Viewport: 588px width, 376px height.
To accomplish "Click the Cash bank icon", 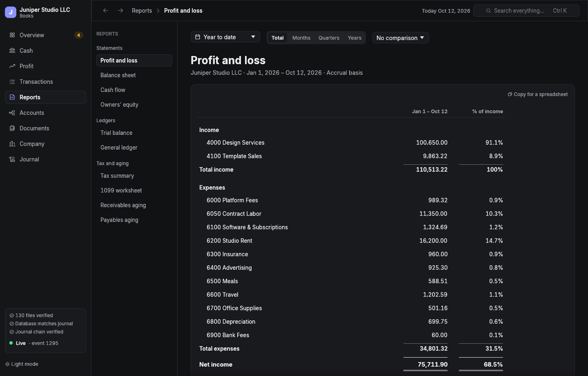I will pos(12,51).
